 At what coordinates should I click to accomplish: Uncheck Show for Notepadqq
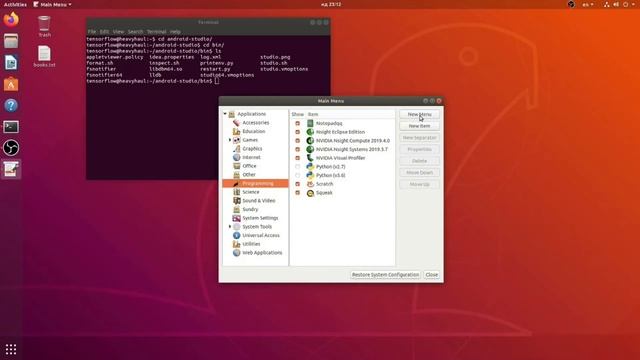click(298, 123)
